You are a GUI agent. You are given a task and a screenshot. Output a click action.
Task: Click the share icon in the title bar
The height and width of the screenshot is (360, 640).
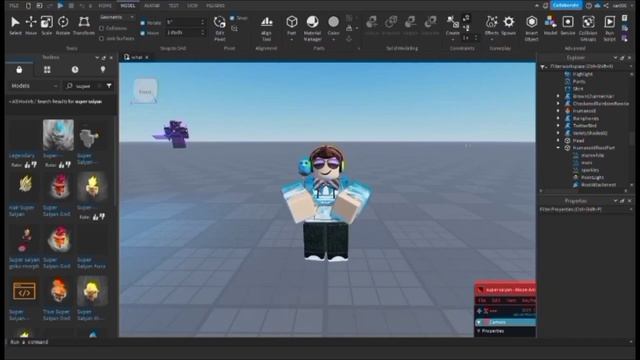[x=606, y=6]
